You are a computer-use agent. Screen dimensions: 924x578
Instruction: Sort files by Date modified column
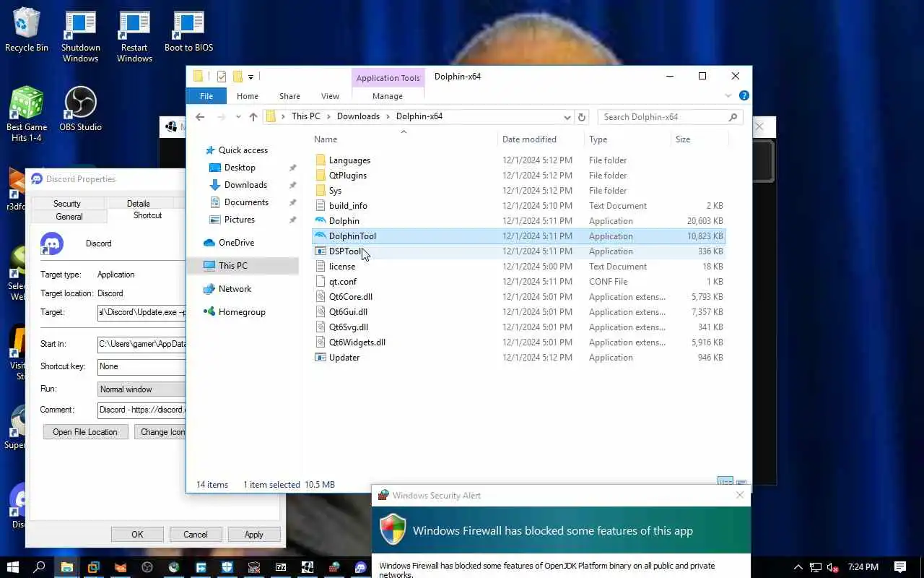tap(529, 139)
